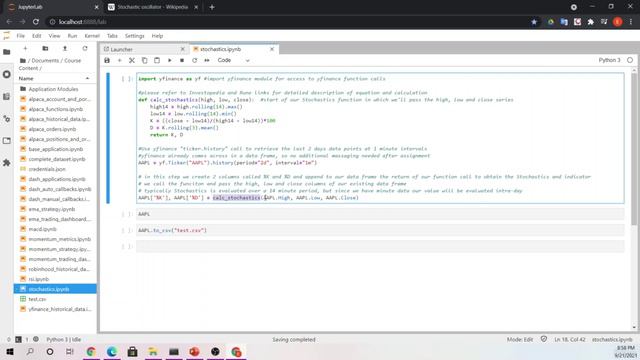Open the Settings menu
640x360 pixels.
pos(135,36)
